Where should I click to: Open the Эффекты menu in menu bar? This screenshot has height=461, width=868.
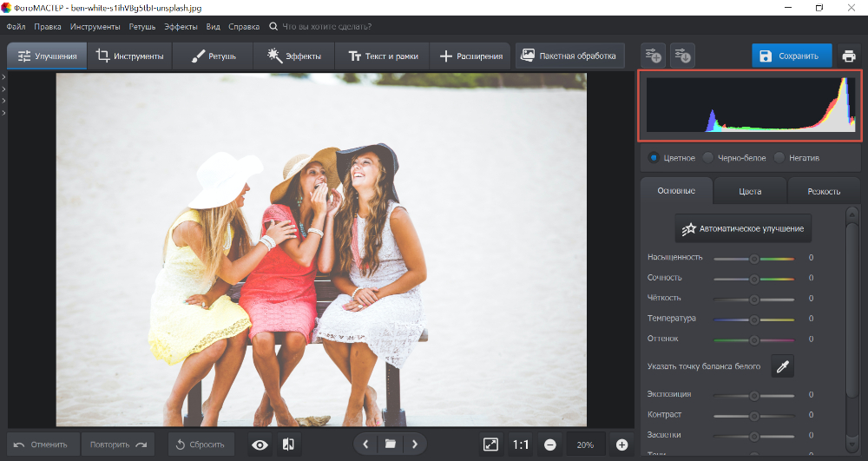181,27
